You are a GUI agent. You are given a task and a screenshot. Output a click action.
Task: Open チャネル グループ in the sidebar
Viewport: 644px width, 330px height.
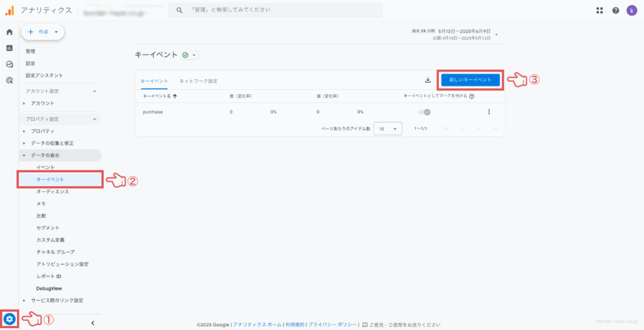coord(55,252)
